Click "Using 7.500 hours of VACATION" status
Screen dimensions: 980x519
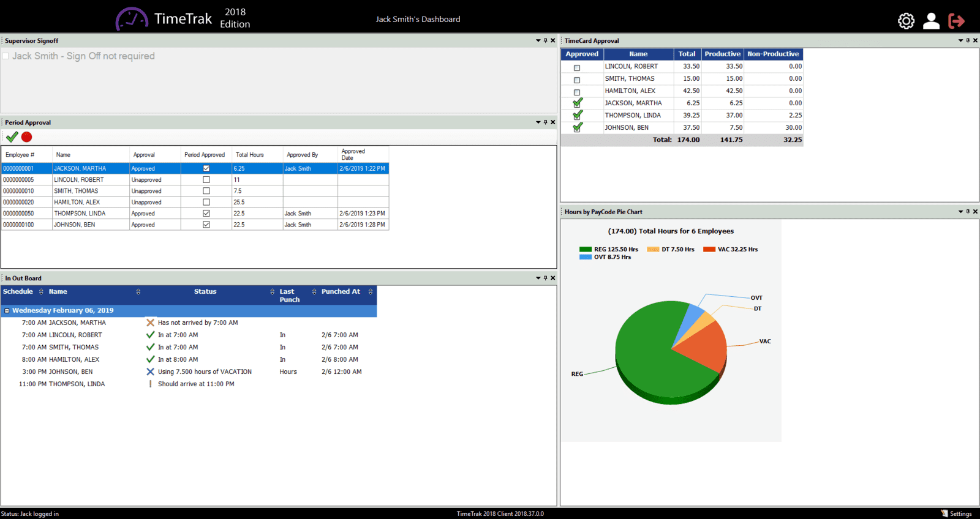point(205,372)
